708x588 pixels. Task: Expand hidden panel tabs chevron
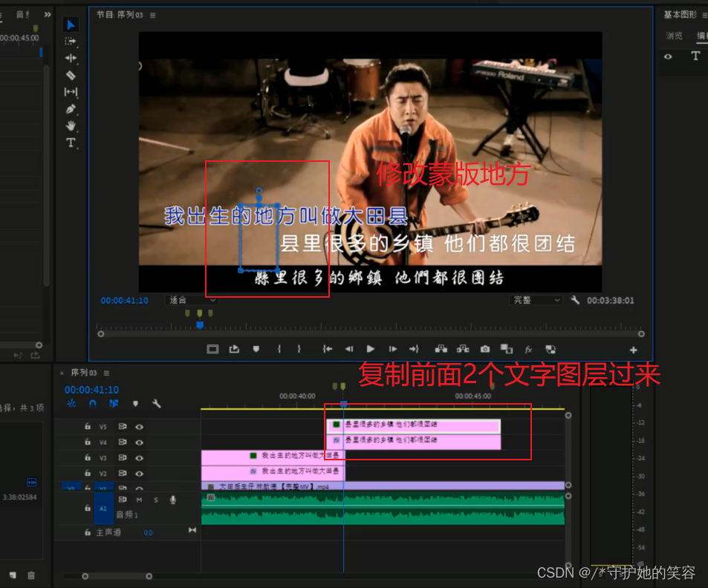tap(48, 15)
